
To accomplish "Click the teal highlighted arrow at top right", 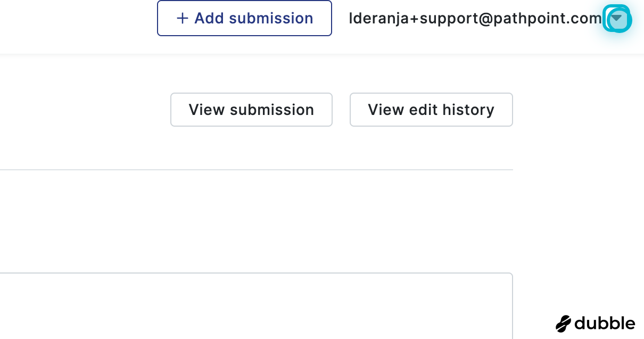I will tap(616, 18).
